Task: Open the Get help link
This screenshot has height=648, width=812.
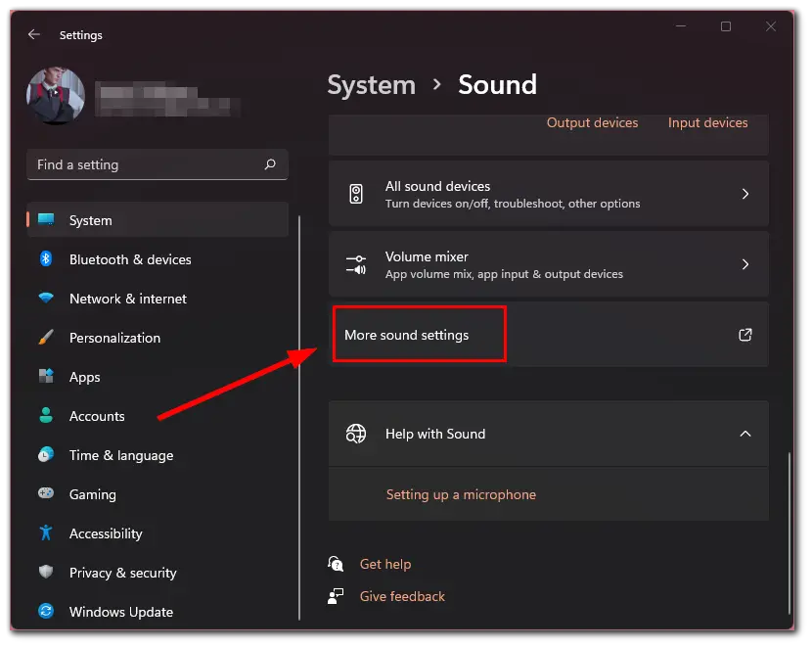Action: pos(385,564)
